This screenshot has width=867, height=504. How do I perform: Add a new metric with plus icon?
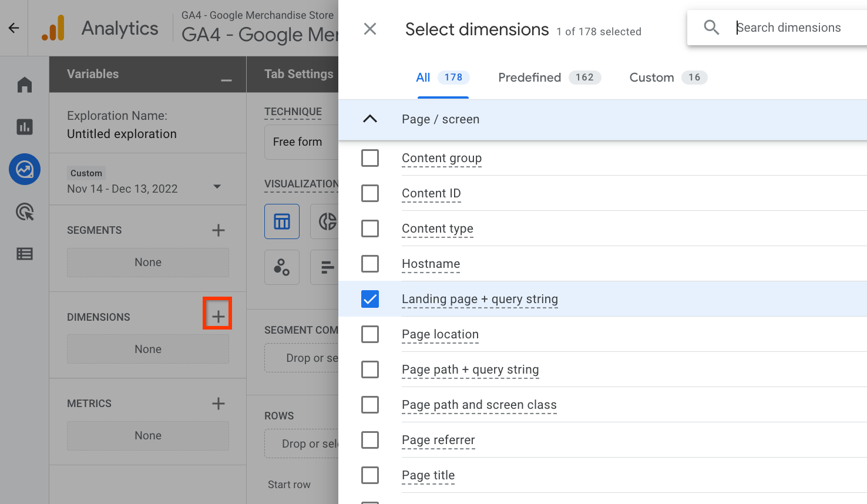pos(218,404)
